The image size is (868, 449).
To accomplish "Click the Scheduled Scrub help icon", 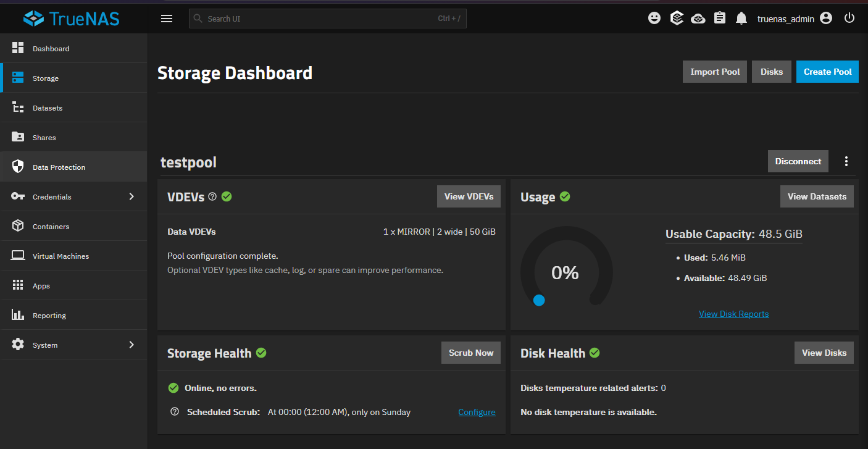I will pyautogui.click(x=175, y=412).
